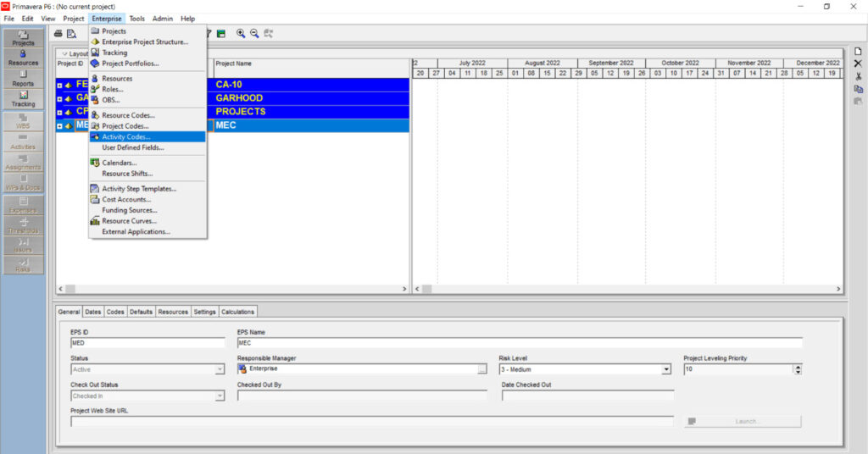868x454 pixels.
Task: Adjust the Project Leveling Priority spinner
Action: (798, 369)
